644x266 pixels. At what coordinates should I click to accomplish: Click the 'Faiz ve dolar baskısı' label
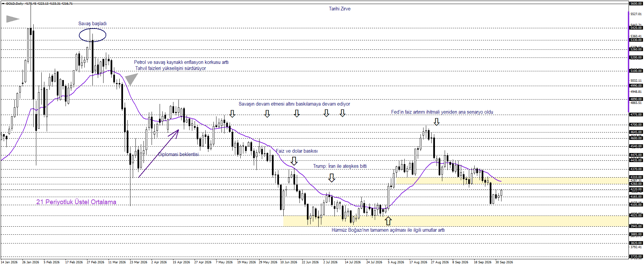[x=297, y=151]
